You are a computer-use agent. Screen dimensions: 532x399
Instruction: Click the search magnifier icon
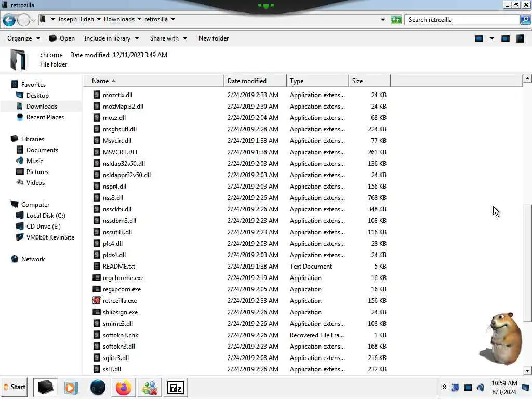(x=525, y=20)
